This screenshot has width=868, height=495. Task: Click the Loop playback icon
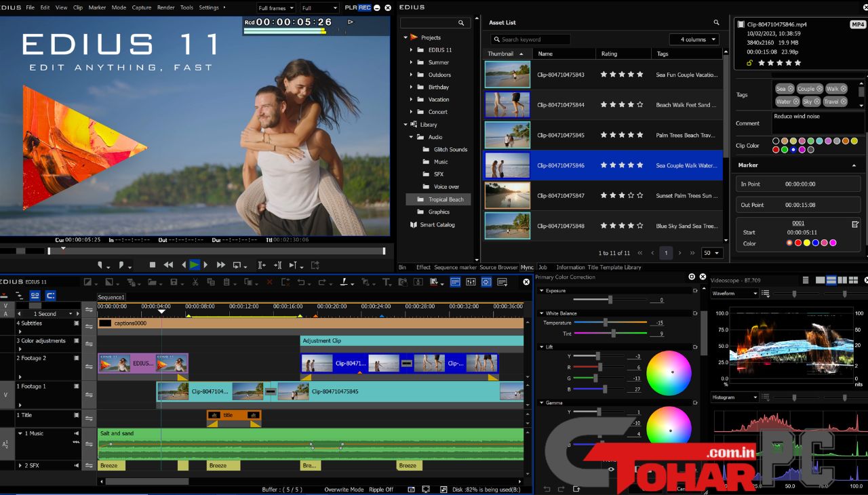click(x=237, y=265)
